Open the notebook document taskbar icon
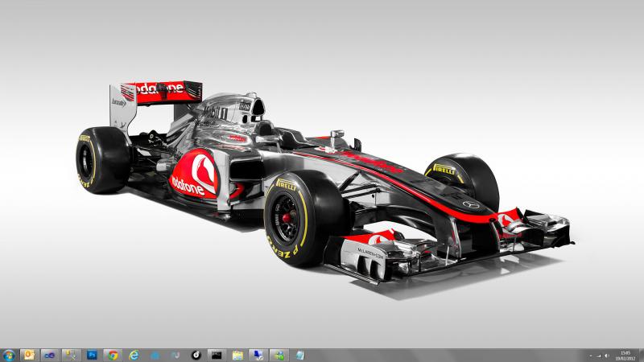The width and height of the screenshot is (644, 362). [x=300, y=356]
